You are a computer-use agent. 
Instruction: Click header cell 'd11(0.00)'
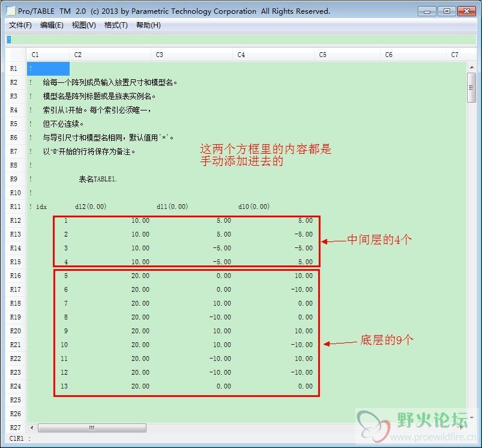point(172,207)
